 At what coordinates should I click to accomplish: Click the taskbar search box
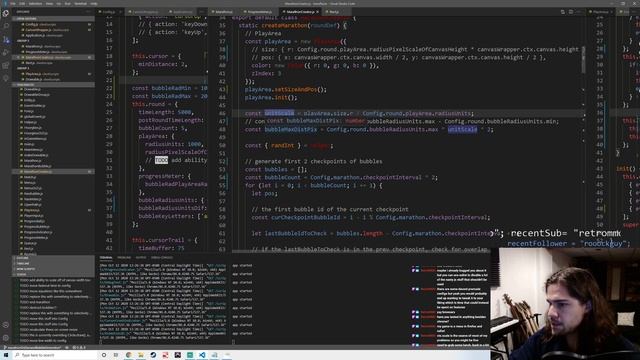[x=55, y=355]
